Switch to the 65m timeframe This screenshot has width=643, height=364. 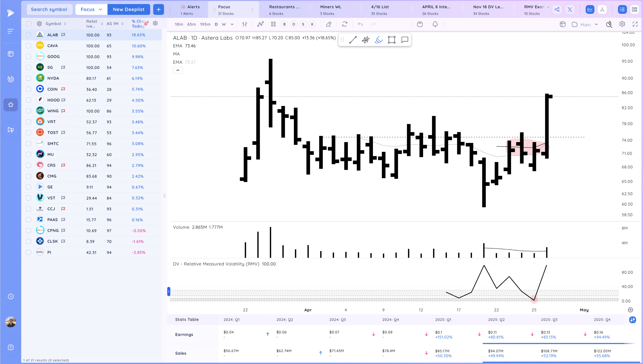point(192,24)
